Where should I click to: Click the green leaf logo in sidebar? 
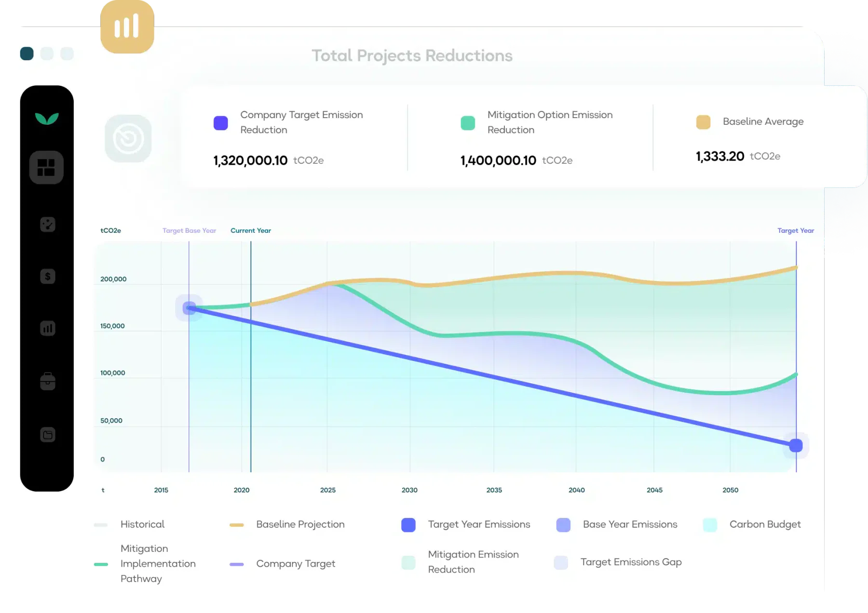[x=47, y=118]
